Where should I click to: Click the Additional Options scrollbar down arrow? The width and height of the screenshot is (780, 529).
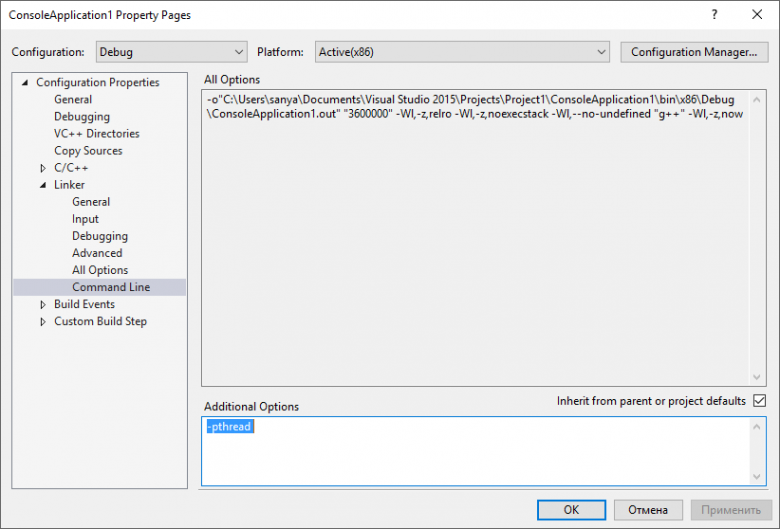757,476
